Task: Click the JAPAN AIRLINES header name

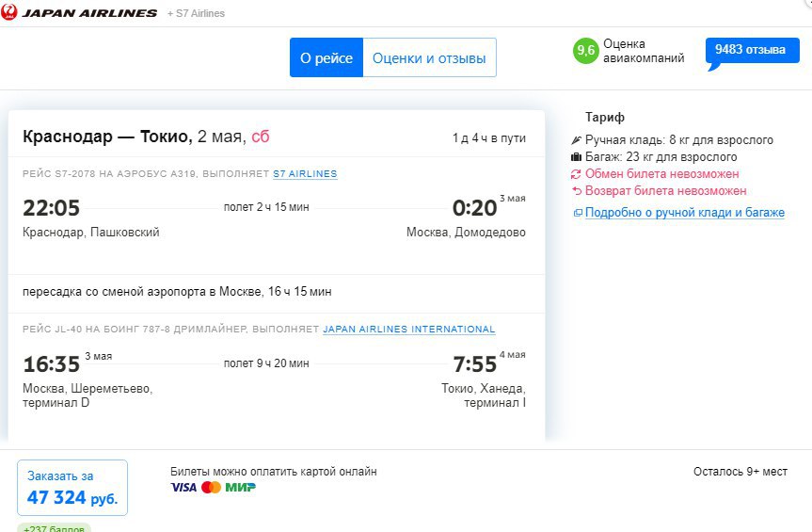Action: point(89,13)
